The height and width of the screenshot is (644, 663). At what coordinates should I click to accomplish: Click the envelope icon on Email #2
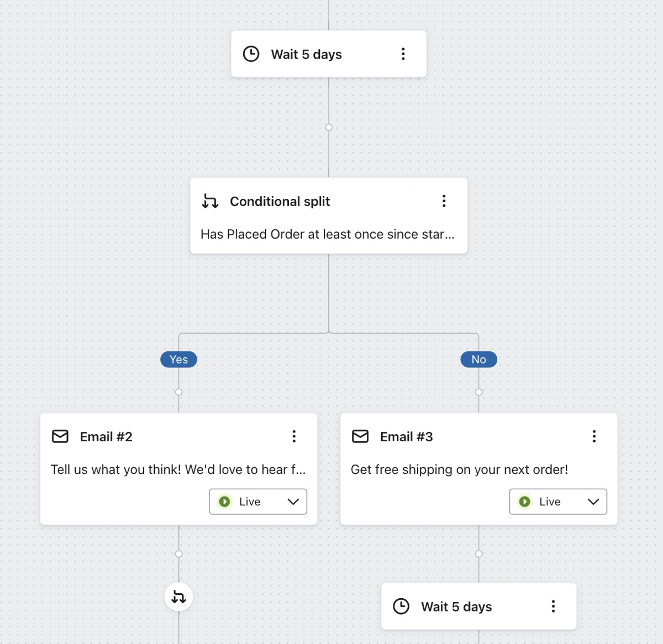tap(60, 436)
